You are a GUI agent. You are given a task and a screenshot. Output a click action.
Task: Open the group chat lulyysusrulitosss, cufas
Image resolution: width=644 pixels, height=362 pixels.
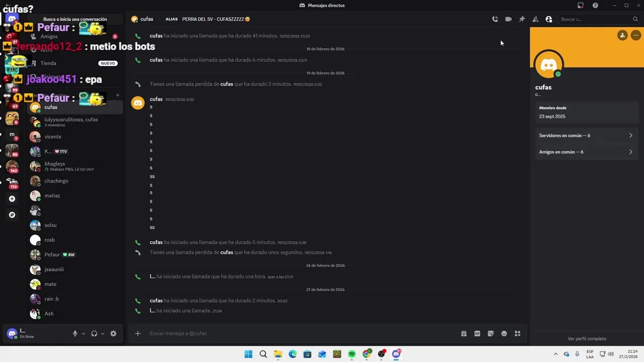click(75, 122)
